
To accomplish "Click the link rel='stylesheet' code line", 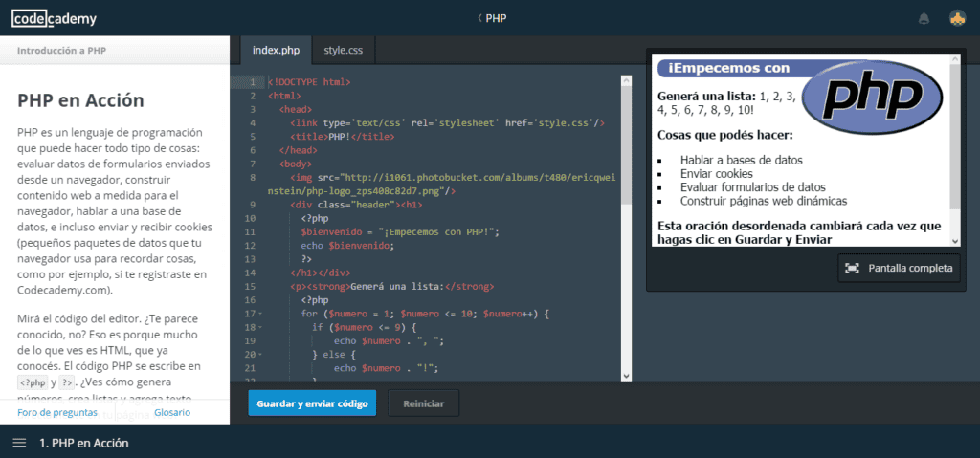I will (447, 123).
